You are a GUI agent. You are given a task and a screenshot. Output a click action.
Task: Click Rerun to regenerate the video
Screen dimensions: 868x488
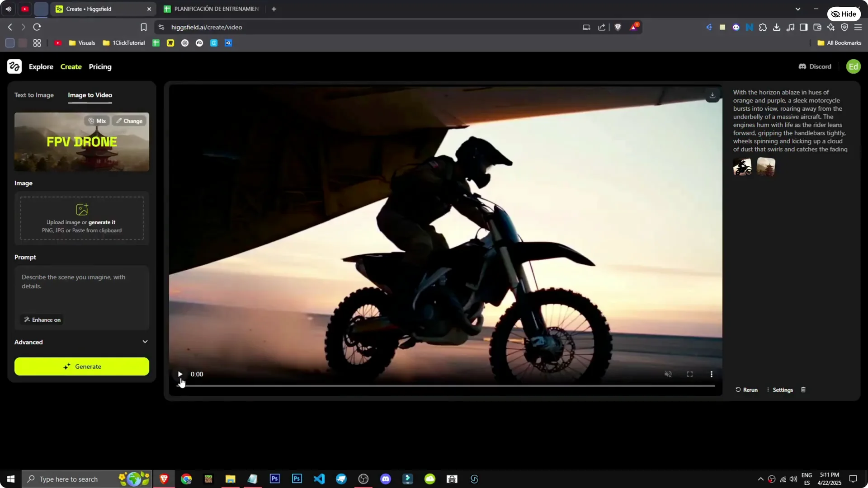746,389
